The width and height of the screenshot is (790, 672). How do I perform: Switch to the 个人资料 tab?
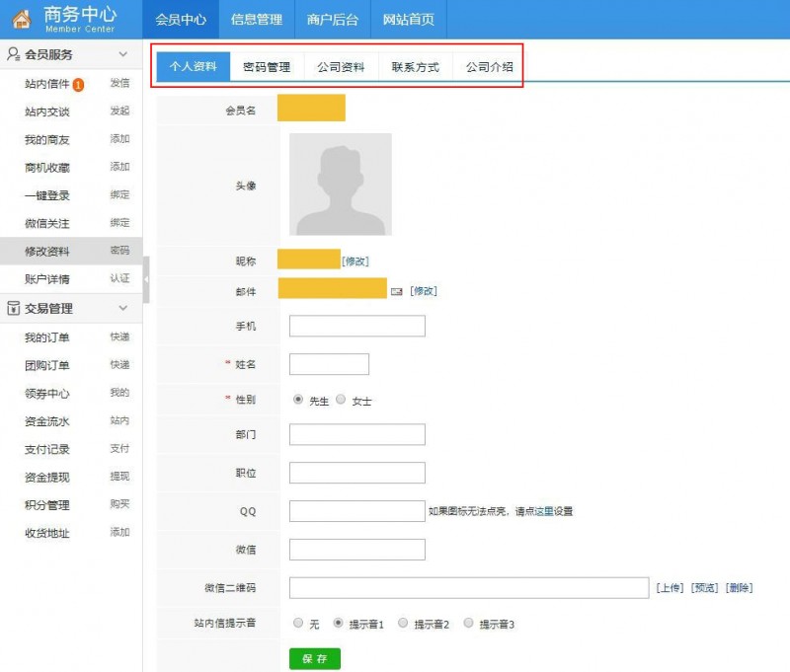click(194, 66)
